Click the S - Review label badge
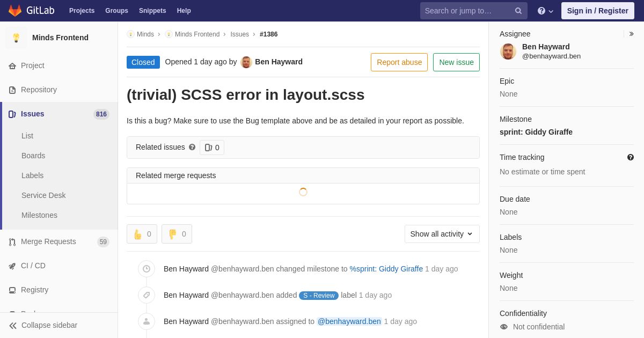 (x=319, y=296)
